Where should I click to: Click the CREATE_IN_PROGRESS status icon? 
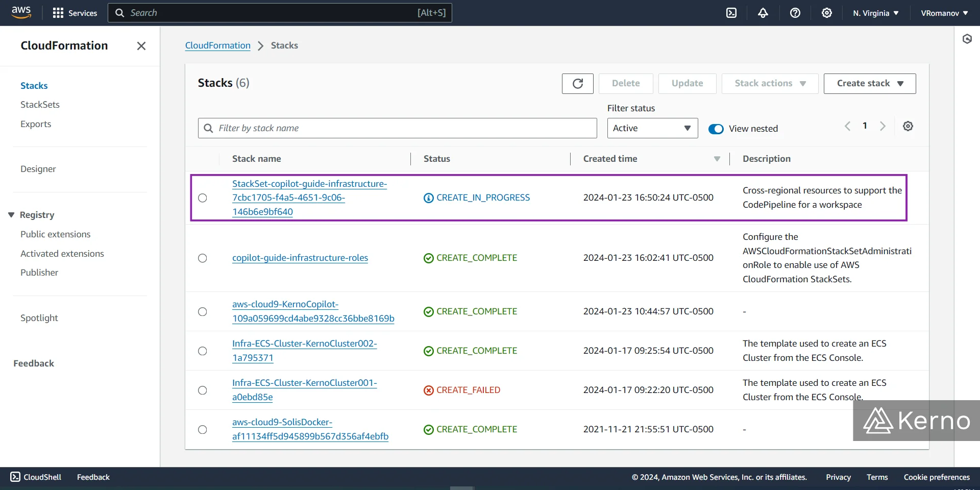click(x=429, y=198)
